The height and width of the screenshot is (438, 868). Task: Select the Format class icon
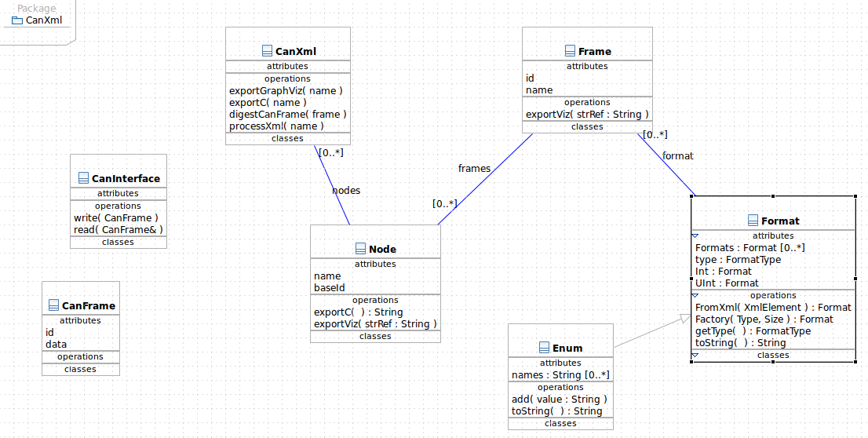tap(753, 221)
